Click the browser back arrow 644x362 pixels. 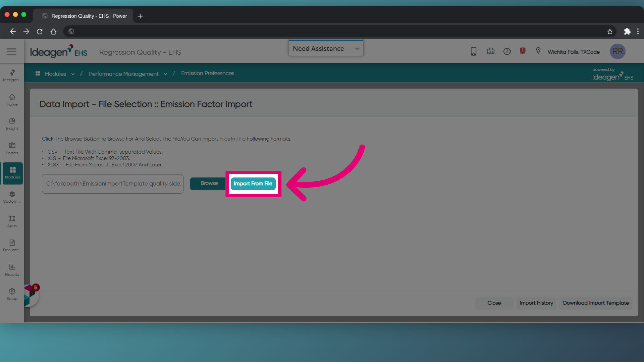(13, 31)
